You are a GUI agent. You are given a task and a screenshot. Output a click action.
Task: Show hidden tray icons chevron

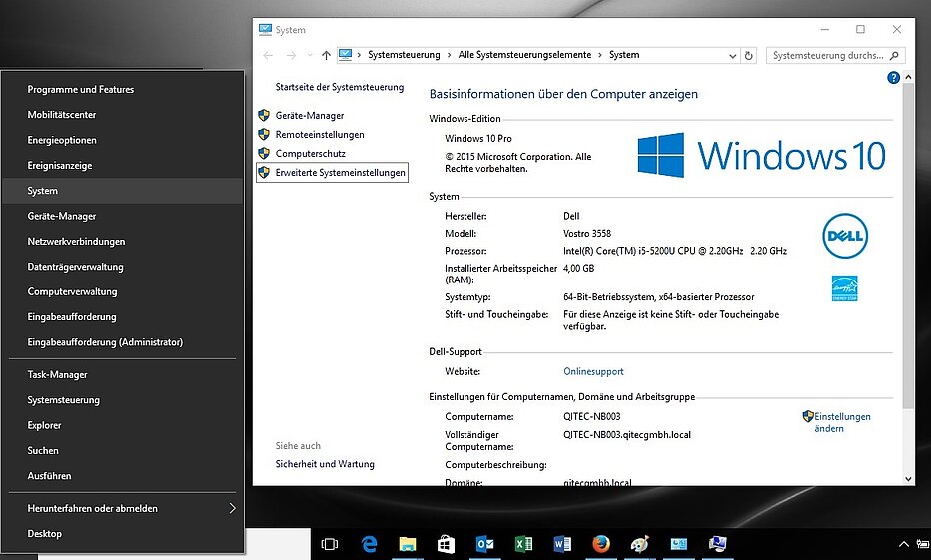click(904, 544)
